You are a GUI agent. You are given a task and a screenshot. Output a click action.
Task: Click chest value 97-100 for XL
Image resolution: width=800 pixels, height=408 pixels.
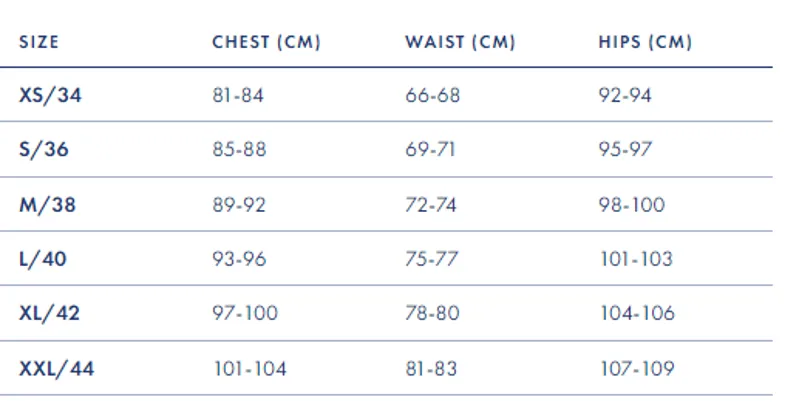pyautogui.click(x=245, y=313)
